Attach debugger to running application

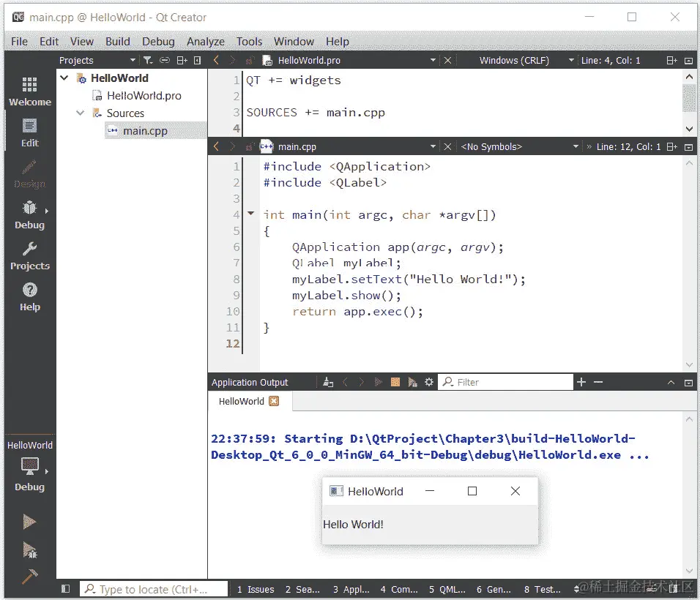tap(412, 382)
